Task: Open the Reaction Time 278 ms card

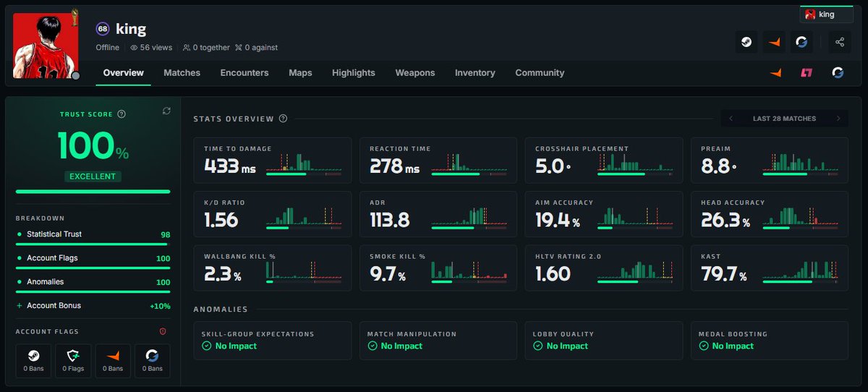Action: (438, 161)
